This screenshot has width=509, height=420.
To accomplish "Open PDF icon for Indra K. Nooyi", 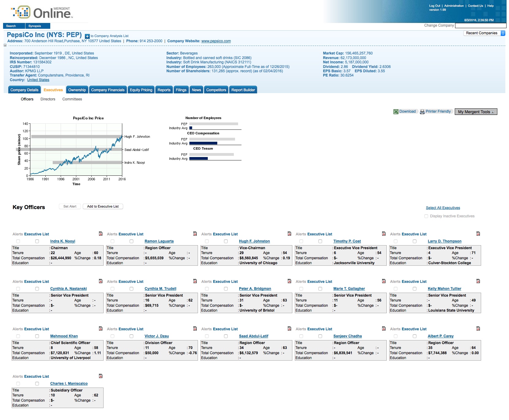I will [x=101, y=234].
